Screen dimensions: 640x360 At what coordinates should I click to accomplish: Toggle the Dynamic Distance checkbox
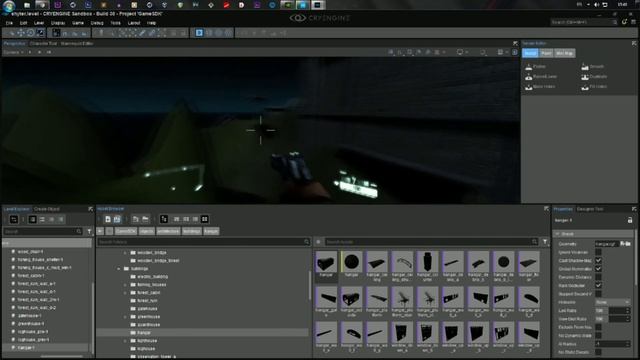click(x=598, y=277)
